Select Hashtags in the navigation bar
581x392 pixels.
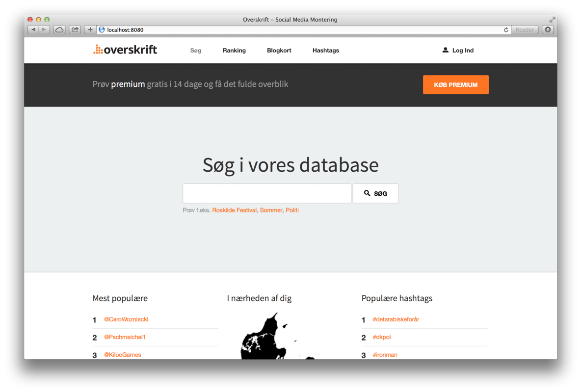coord(325,51)
